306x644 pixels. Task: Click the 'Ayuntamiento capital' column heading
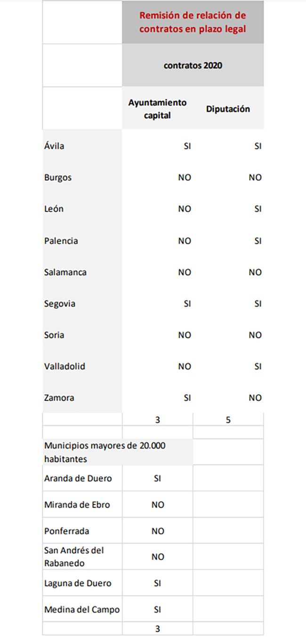[157, 109]
